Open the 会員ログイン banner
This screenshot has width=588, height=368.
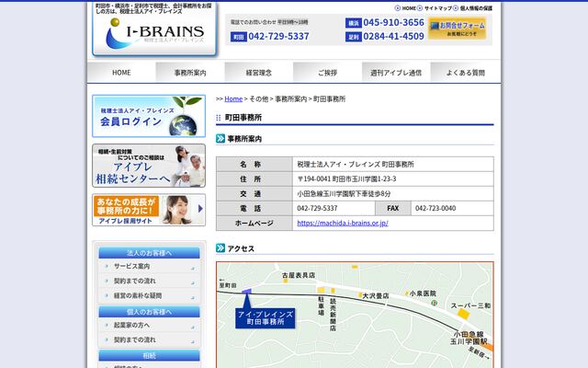coord(149,116)
